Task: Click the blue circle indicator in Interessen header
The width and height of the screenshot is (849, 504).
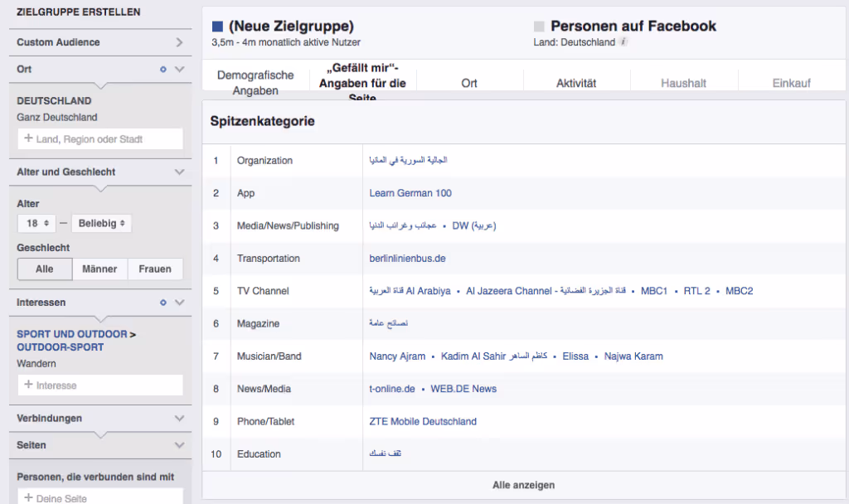Action: [x=163, y=303]
